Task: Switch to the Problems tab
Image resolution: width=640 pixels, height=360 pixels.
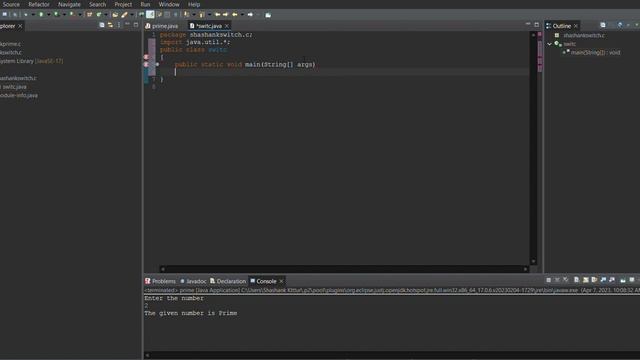Action: coord(160,281)
